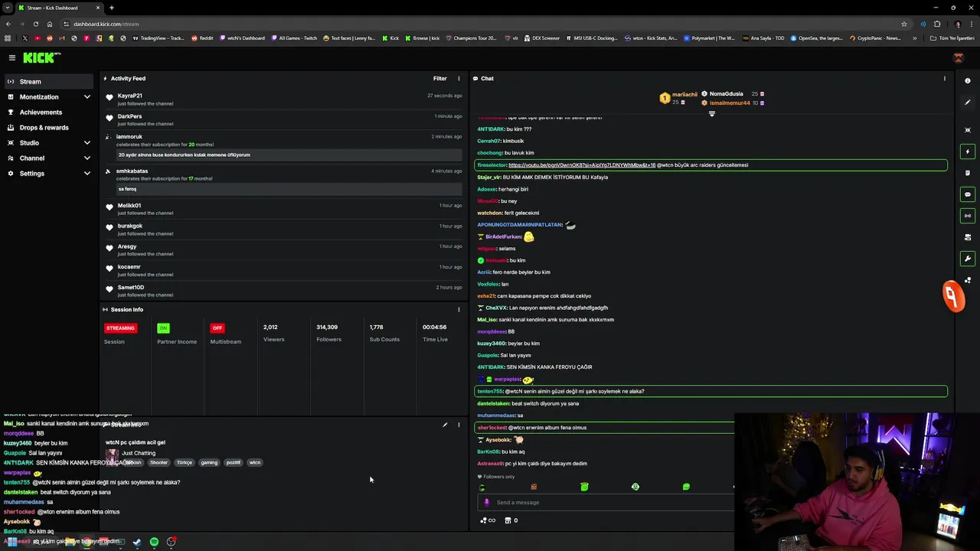Open Achievements in the sidebar
This screenshot has height=551, width=980.
click(x=47, y=112)
